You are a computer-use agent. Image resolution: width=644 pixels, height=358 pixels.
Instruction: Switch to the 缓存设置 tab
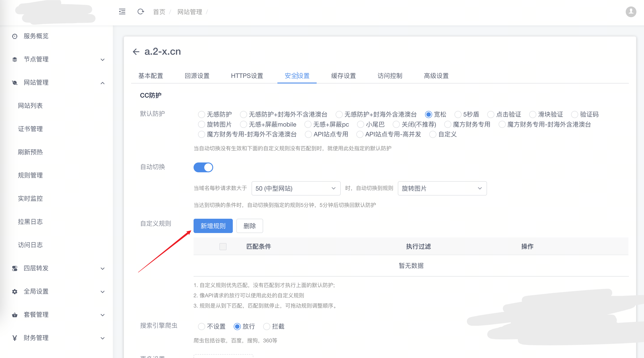[x=343, y=76]
